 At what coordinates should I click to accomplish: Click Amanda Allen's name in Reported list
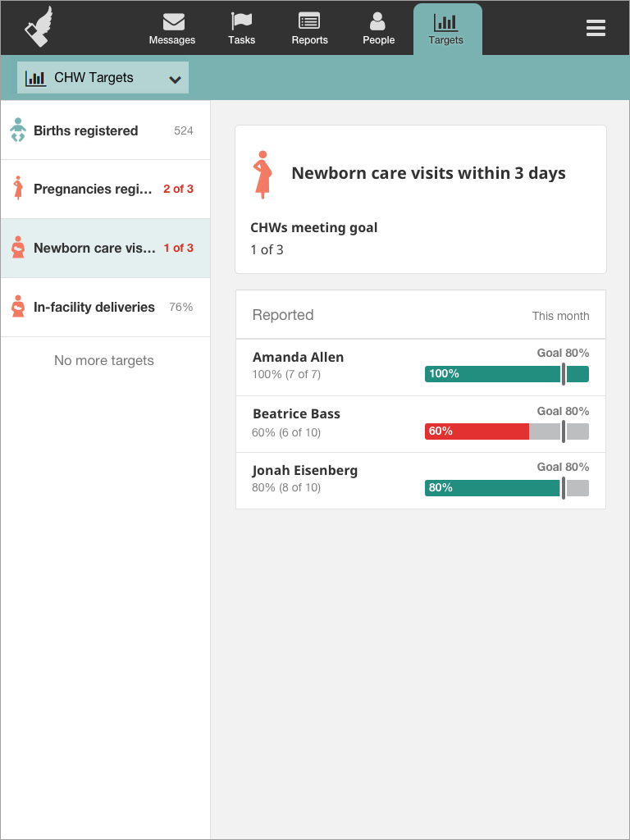point(298,357)
